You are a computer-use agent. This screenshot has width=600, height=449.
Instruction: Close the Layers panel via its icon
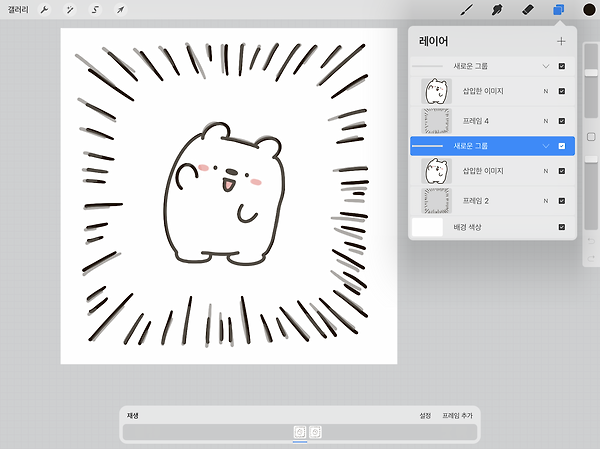click(x=559, y=10)
